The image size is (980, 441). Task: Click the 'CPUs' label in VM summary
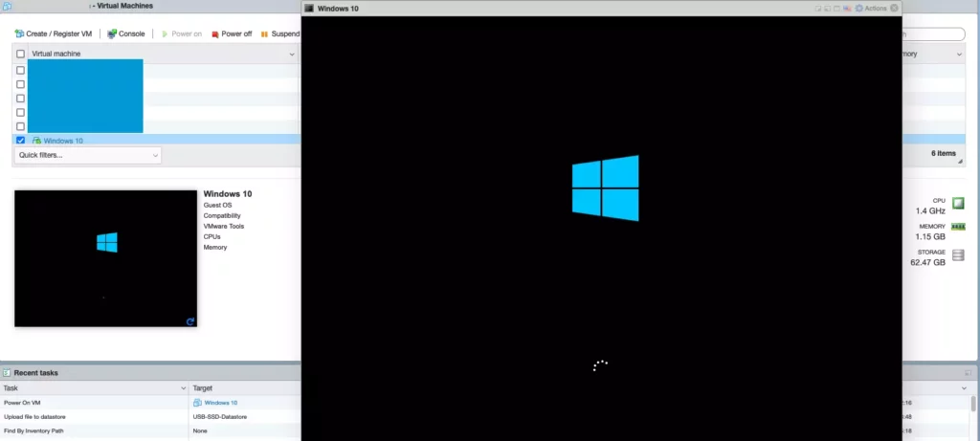[212, 236]
